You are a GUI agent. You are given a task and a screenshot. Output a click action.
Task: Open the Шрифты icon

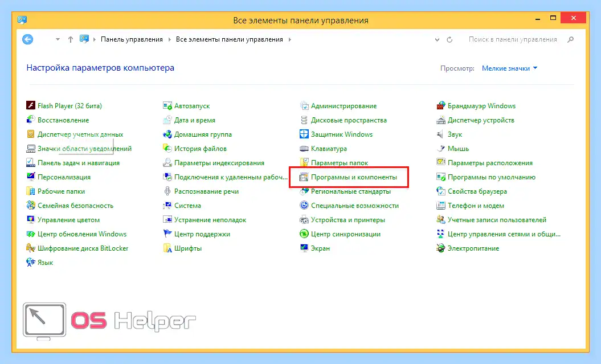tap(167, 248)
